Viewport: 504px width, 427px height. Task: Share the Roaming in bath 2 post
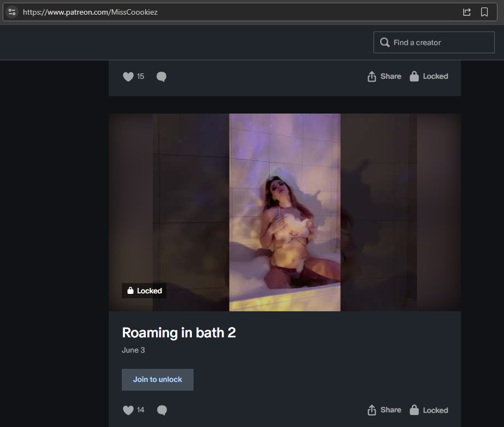click(384, 410)
